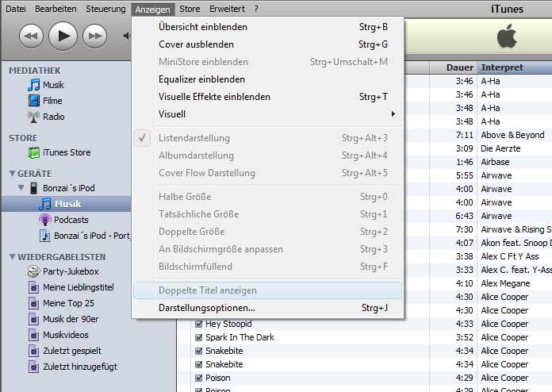Uncheck the Poison 4:29 checkbox

(198, 378)
